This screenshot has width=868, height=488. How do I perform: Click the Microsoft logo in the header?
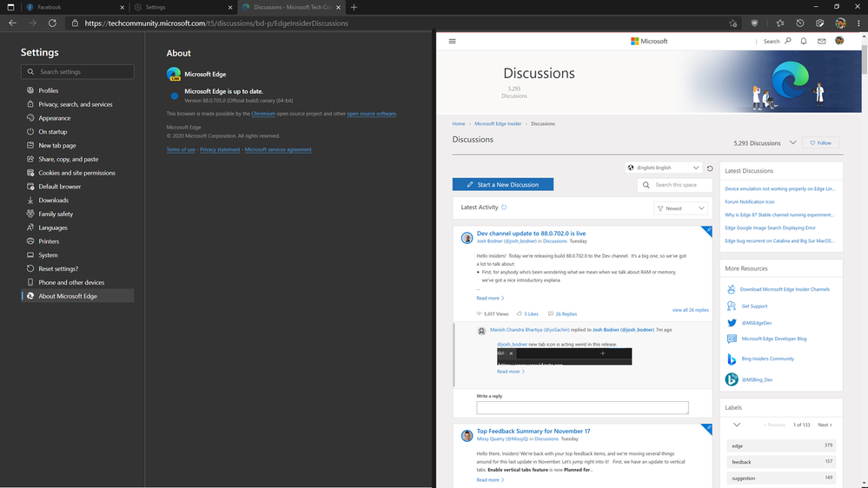(649, 41)
